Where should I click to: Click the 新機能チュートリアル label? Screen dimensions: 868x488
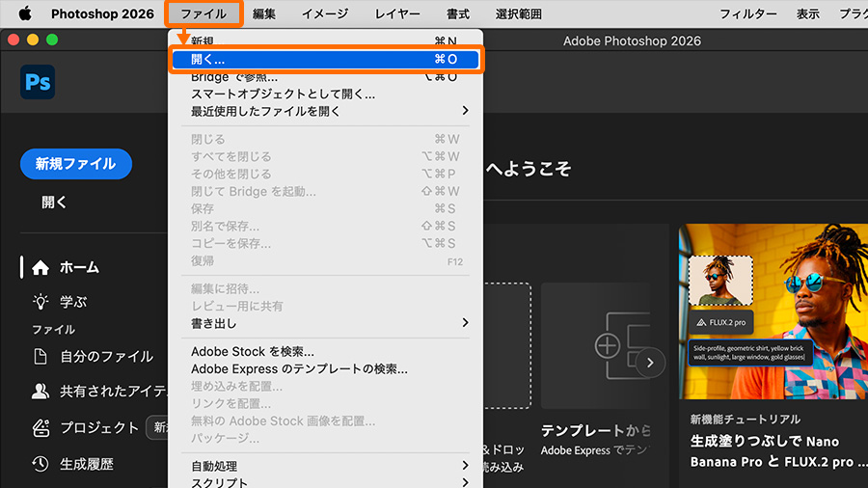pos(746,419)
